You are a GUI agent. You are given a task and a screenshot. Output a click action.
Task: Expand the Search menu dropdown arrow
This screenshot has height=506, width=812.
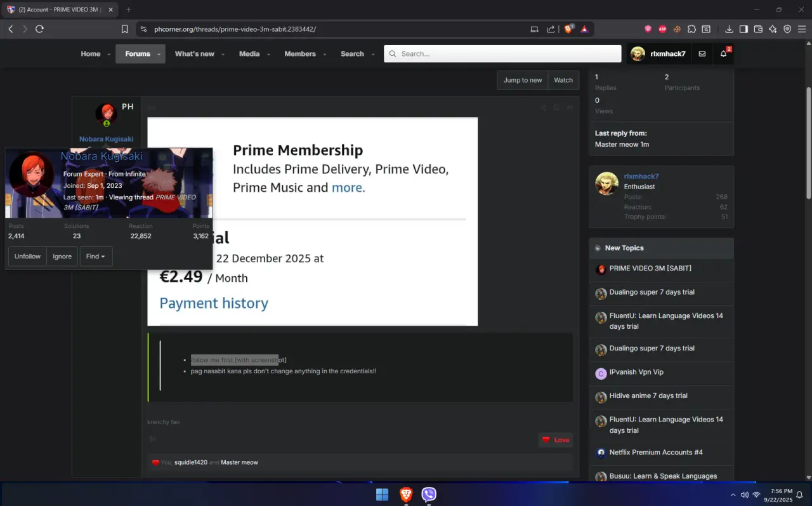pyautogui.click(x=373, y=55)
